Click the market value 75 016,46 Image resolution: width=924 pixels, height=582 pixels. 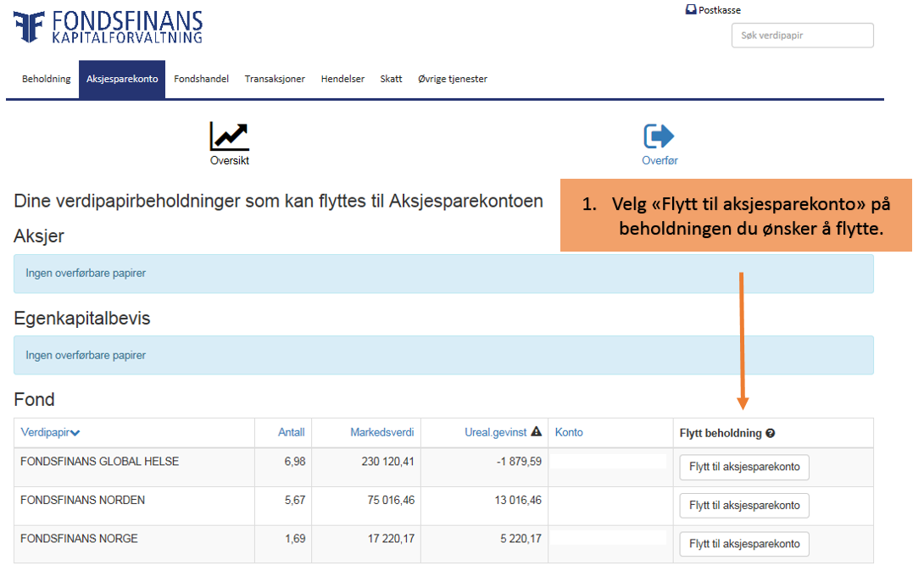(391, 500)
